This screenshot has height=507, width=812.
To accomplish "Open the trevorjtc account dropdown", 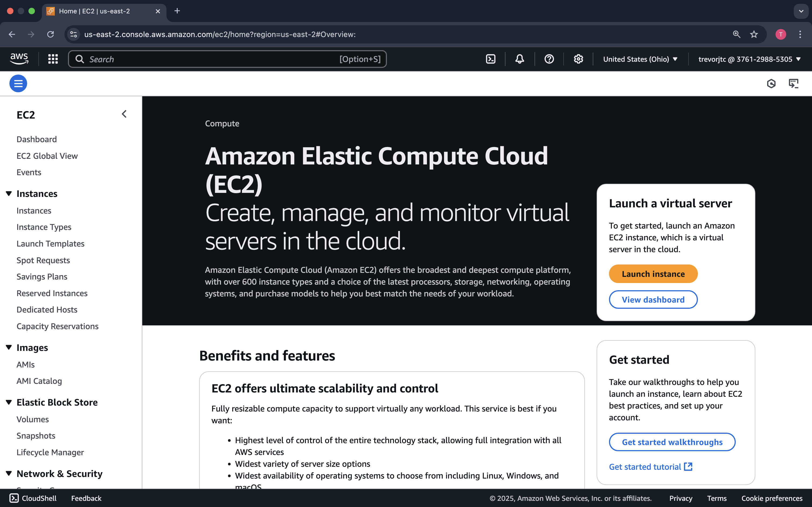I will (749, 59).
